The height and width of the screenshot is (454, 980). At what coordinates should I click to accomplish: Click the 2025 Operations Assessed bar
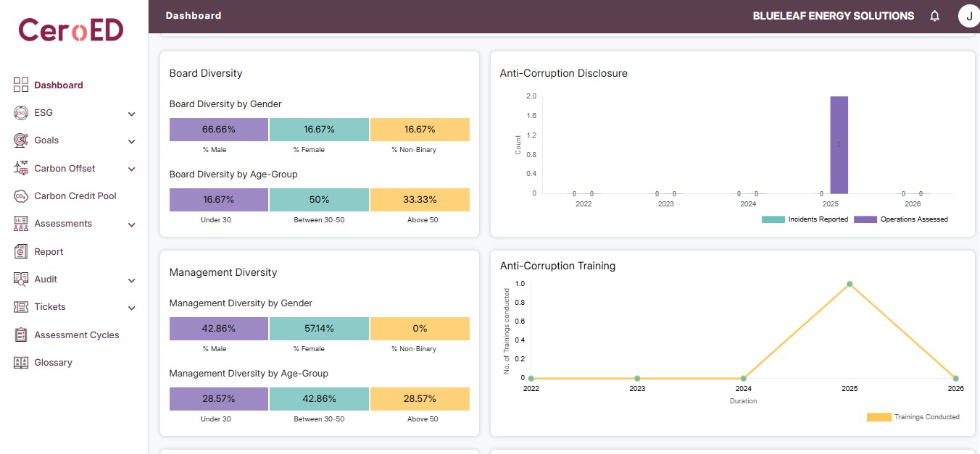click(839, 145)
